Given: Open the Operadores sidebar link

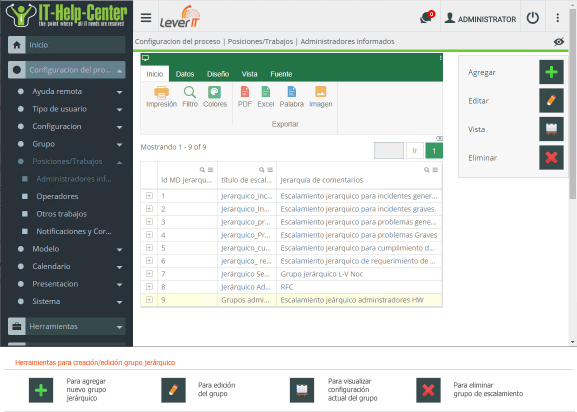Looking at the screenshot, I should coord(57,196).
